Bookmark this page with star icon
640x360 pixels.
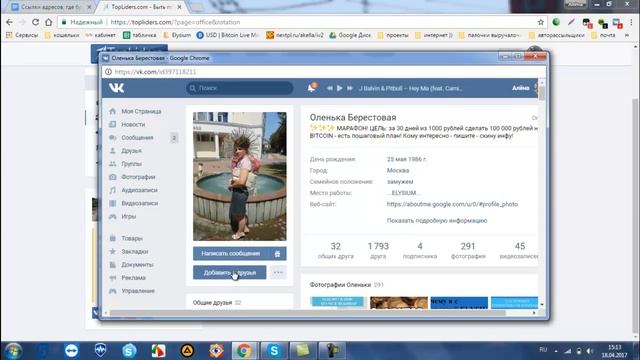pyautogui.click(x=541, y=22)
